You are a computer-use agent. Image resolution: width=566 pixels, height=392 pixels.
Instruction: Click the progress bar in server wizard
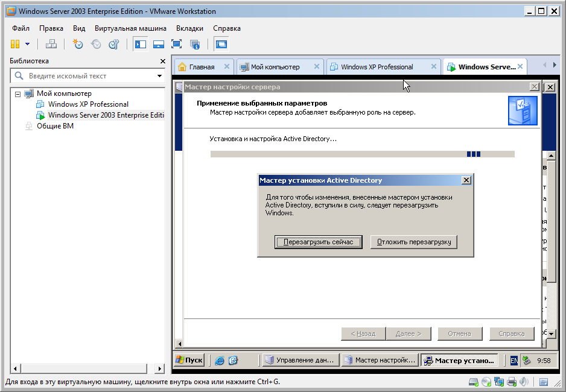click(x=363, y=154)
